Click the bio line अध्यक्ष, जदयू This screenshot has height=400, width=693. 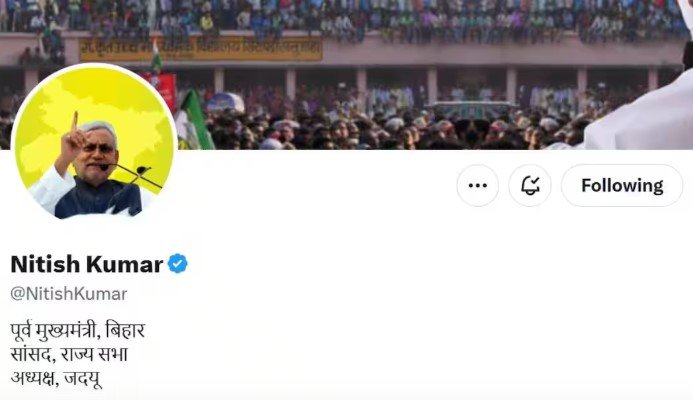tap(56, 379)
